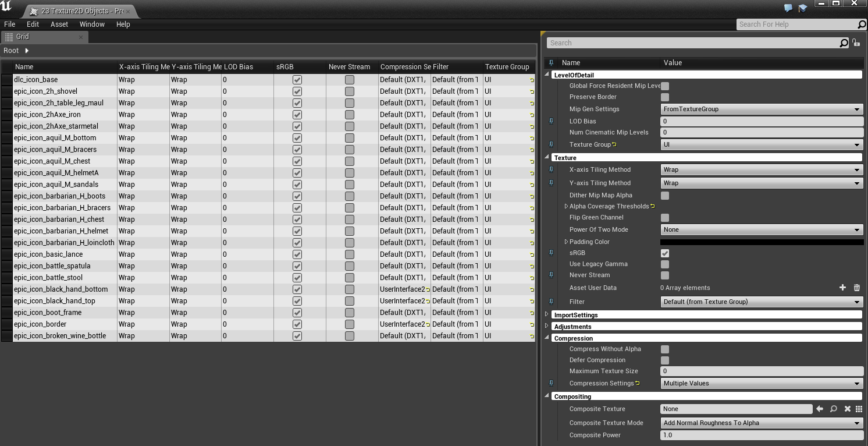Toggle sRGB checkbox for dlc_icon_base row
This screenshot has height=446, width=868.
pyautogui.click(x=297, y=80)
